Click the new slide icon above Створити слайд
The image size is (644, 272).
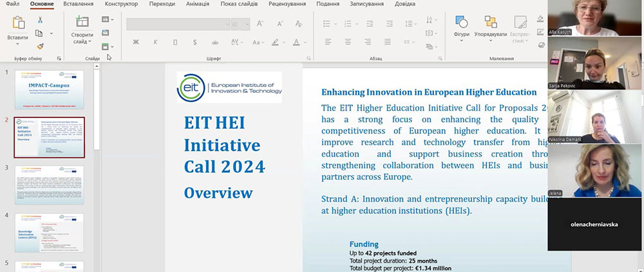82,22
